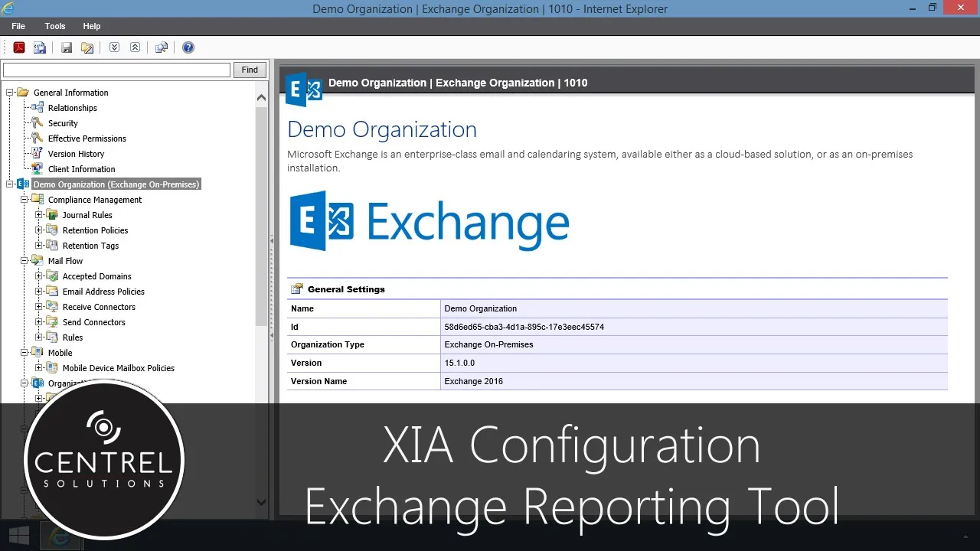Screen dimensions: 980x551
Task: Click the Relationships node icon
Action: 38,108
